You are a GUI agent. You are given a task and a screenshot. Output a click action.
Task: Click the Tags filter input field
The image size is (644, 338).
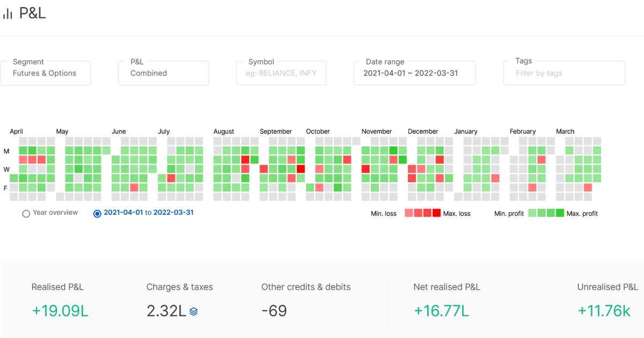click(x=564, y=73)
